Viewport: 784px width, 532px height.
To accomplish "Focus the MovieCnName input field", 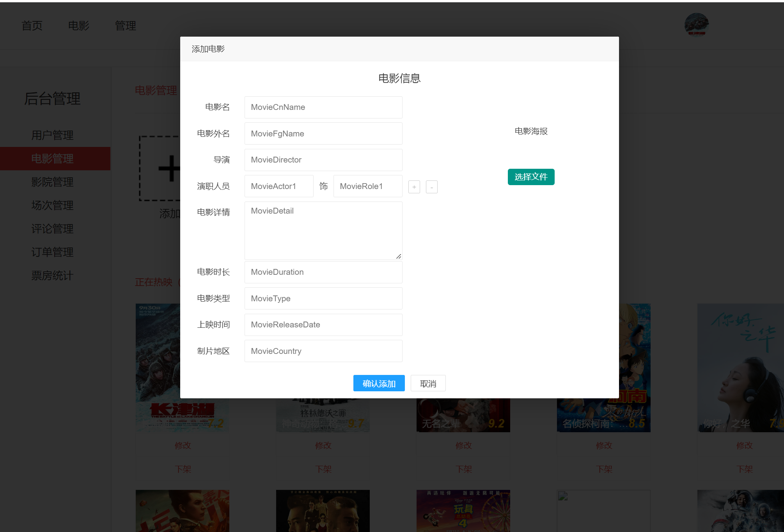I will [323, 107].
